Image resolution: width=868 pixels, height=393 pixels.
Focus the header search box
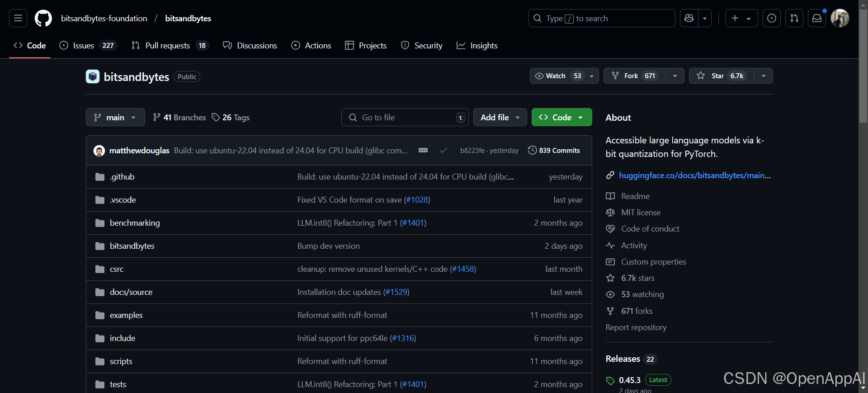[x=602, y=18]
